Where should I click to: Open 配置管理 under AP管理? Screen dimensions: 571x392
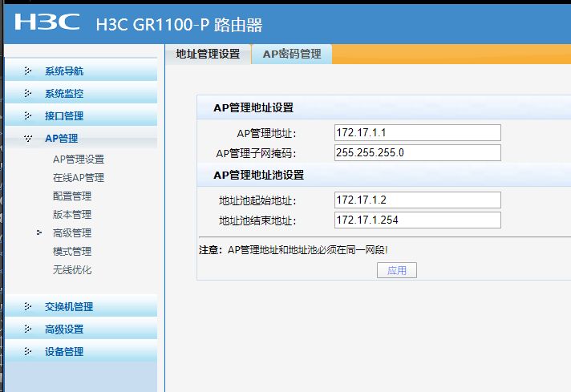pos(72,196)
